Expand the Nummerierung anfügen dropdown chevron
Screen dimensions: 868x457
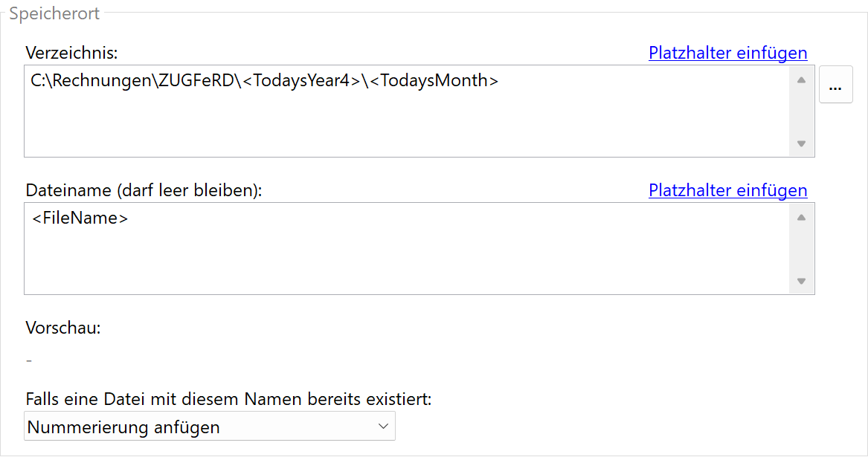tap(383, 427)
